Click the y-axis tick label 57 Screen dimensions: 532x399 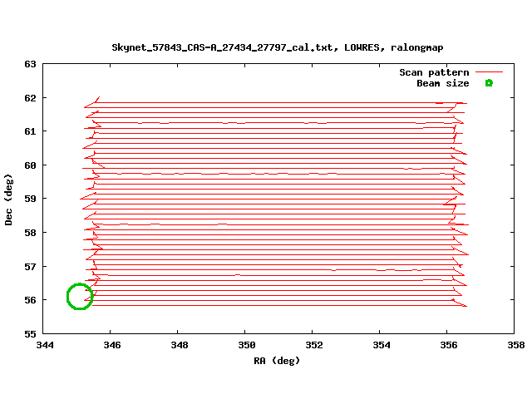[x=30, y=267]
